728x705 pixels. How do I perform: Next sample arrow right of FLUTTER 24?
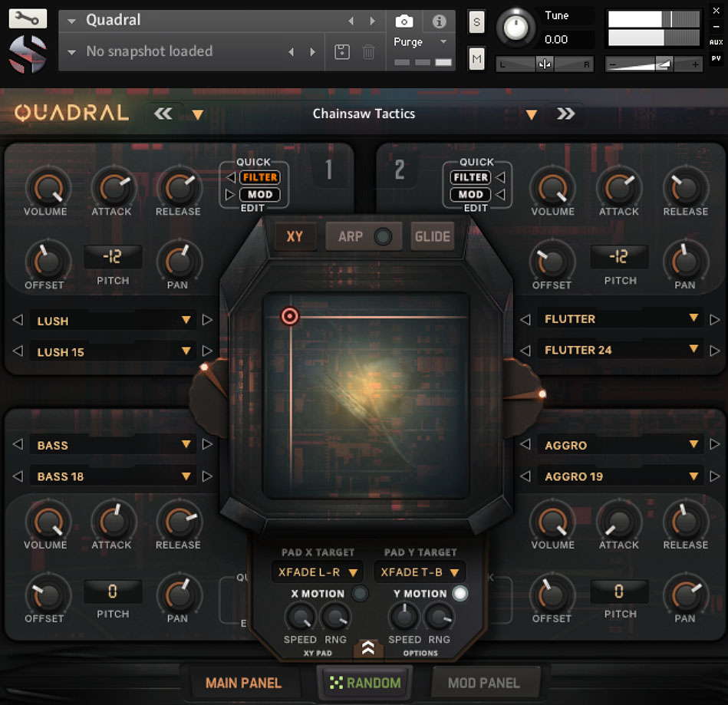pyautogui.click(x=715, y=351)
